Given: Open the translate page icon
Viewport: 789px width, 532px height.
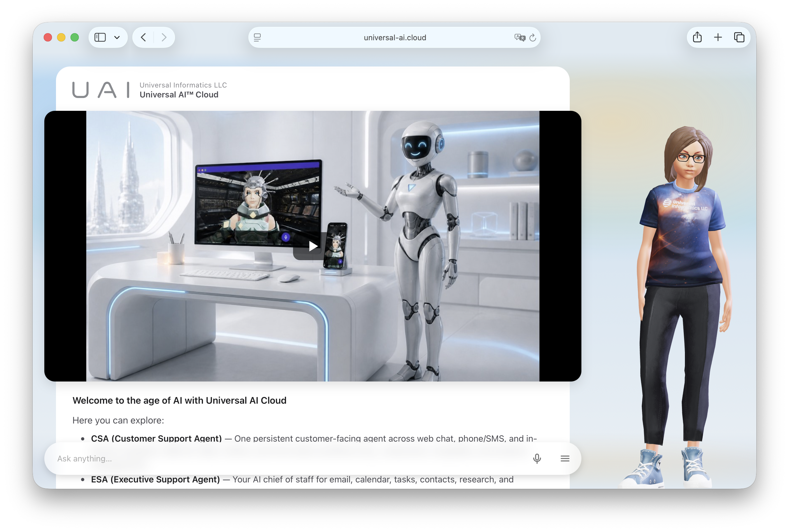Looking at the screenshot, I should point(519,37).
